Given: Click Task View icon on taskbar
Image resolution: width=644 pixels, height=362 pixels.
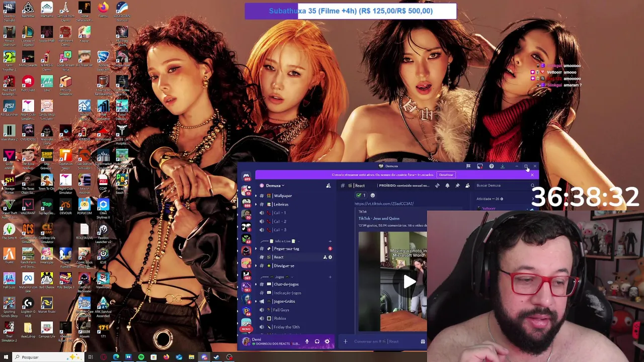Looking at the screenshot, I should coord(91,357).
